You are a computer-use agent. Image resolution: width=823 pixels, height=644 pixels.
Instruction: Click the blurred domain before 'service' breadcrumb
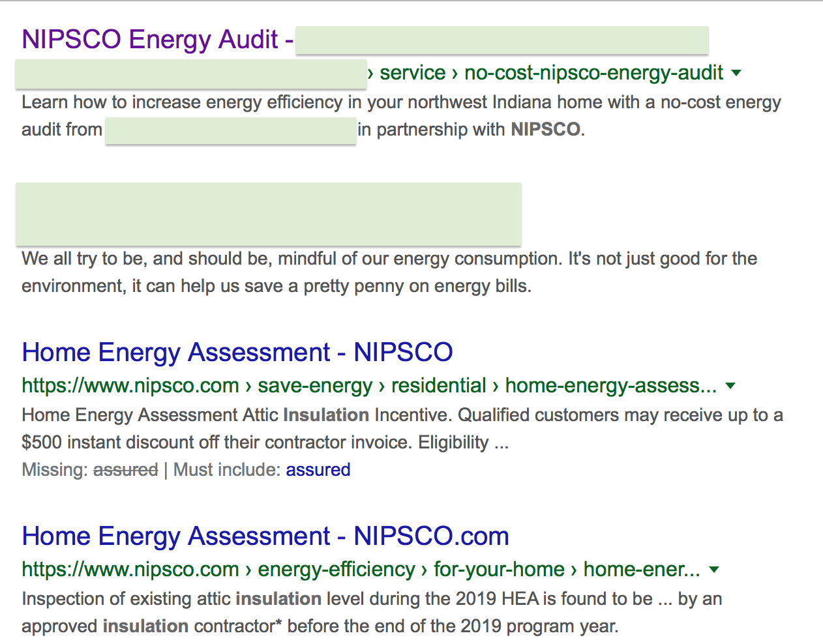[x=190, y=74]
